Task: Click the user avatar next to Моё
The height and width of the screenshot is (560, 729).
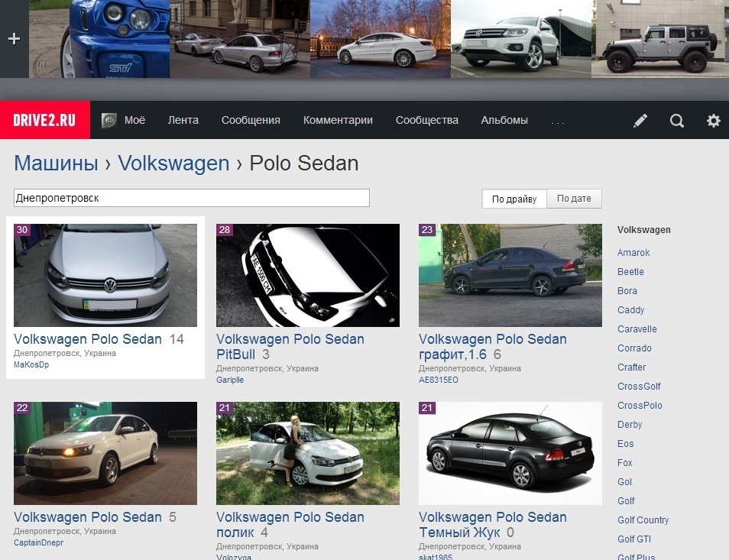Action: (x=109, y=121)
